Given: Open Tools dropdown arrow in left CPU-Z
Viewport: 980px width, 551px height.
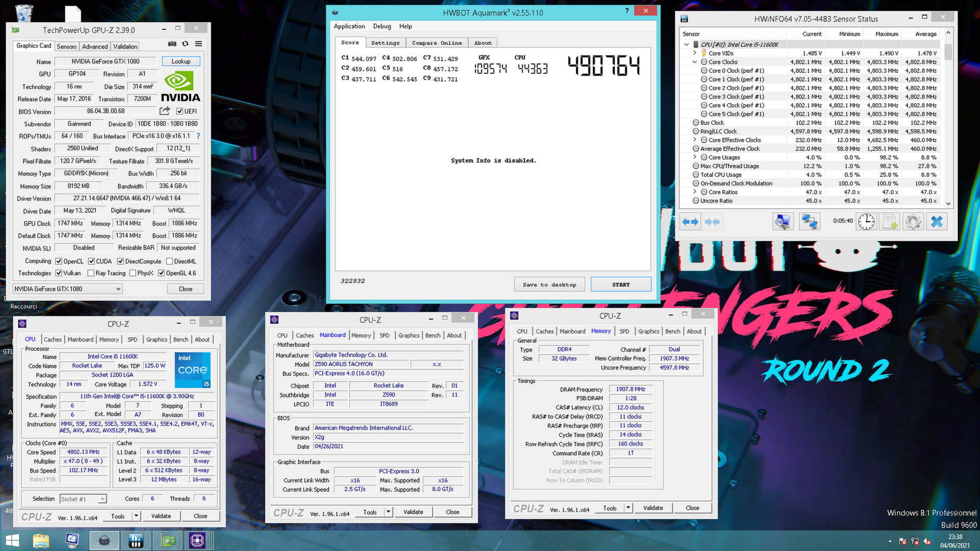Looking at the screenshot, I should tap(136, 516).
